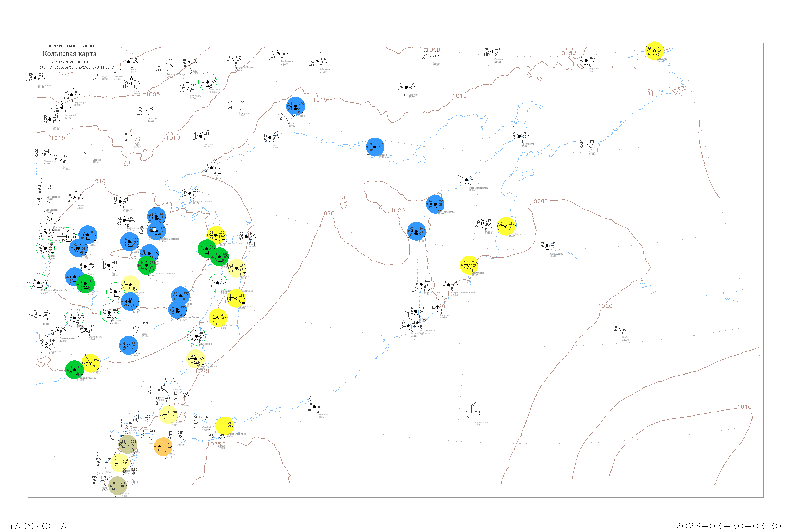The height and width of the screenshot is (532, 798).
Task: Click the Терней yellow station marker
Action: [x=91, y=363]
